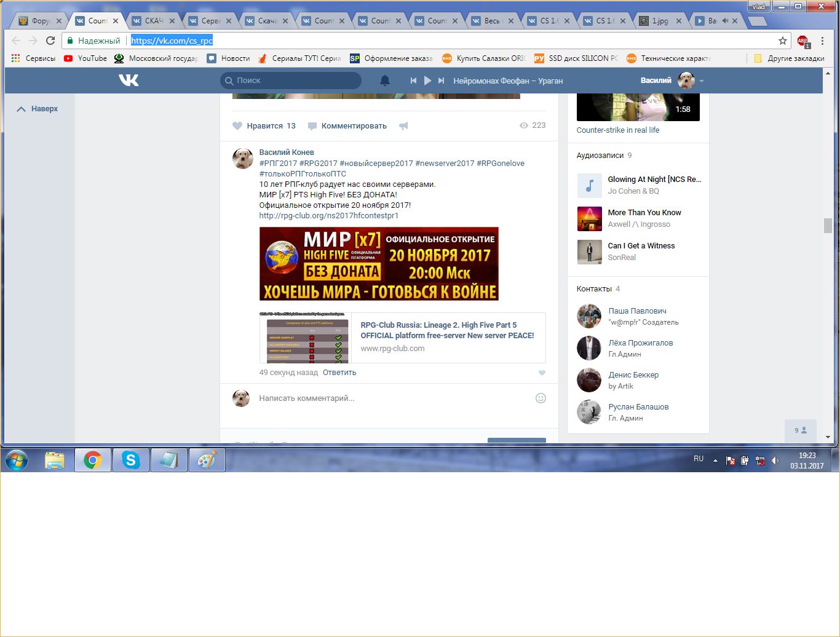Open the Другие закладки bookmarks folder

click(789, 58)
